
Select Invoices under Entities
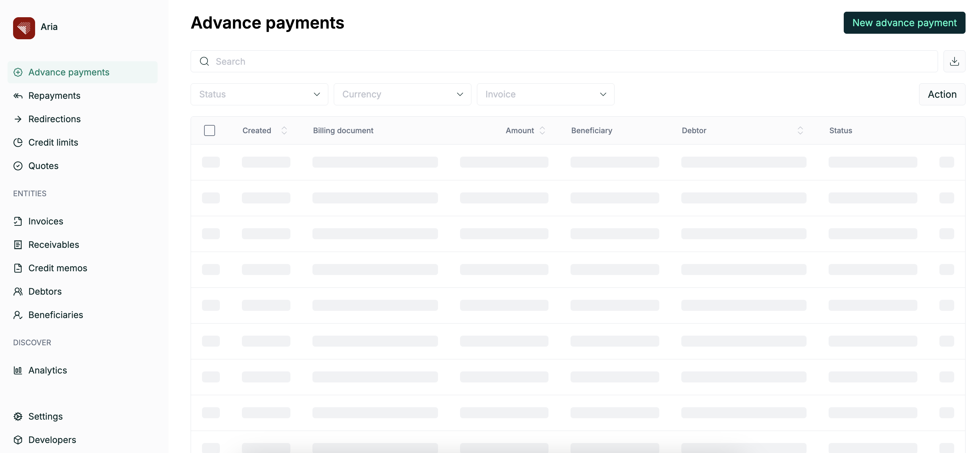pos(83,221)
